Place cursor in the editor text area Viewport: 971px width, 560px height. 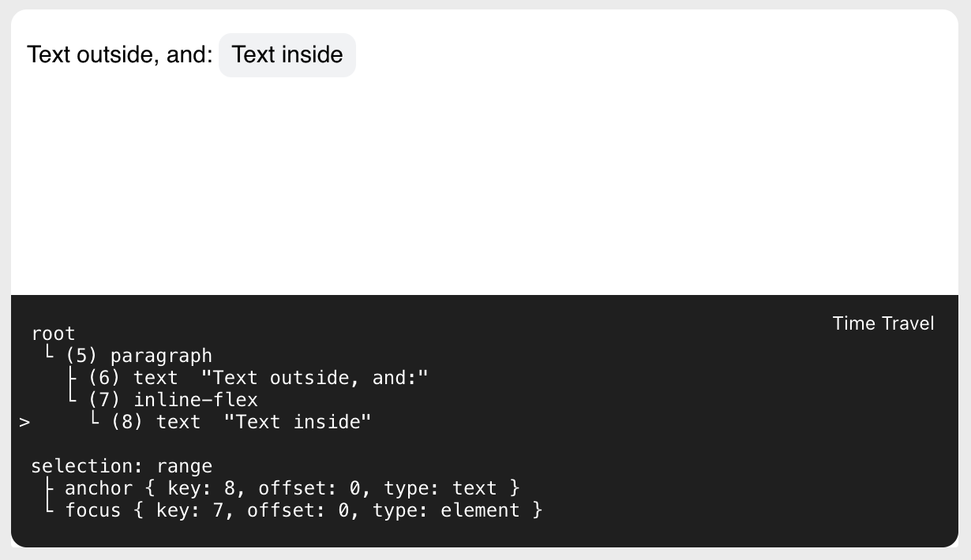point(474,158)
